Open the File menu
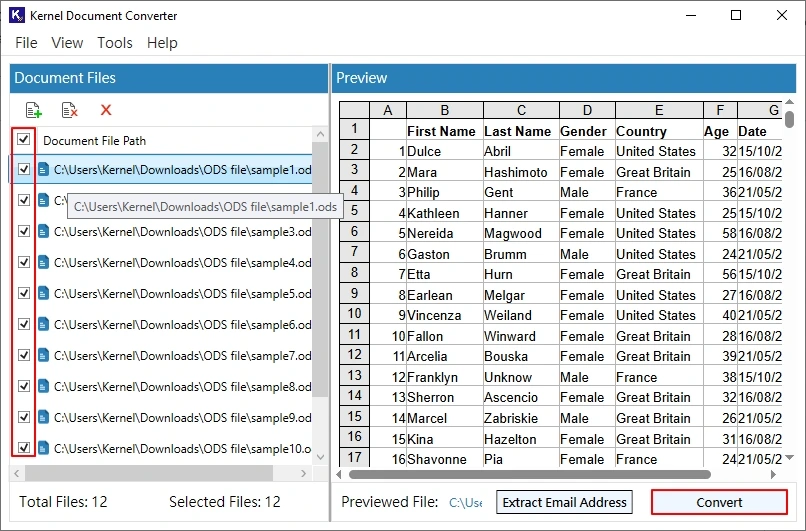The height and width of the screenshot is (531, 806). click(26, 43)
